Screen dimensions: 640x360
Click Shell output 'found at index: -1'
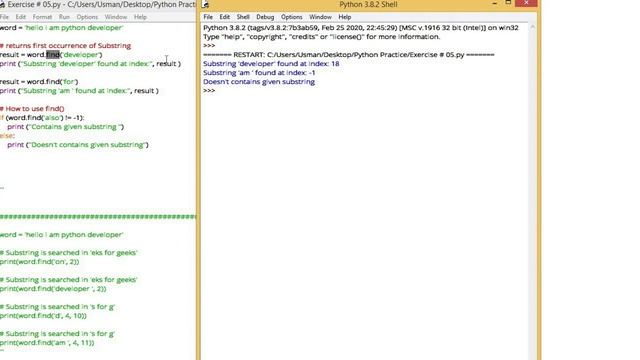[287, 73]
